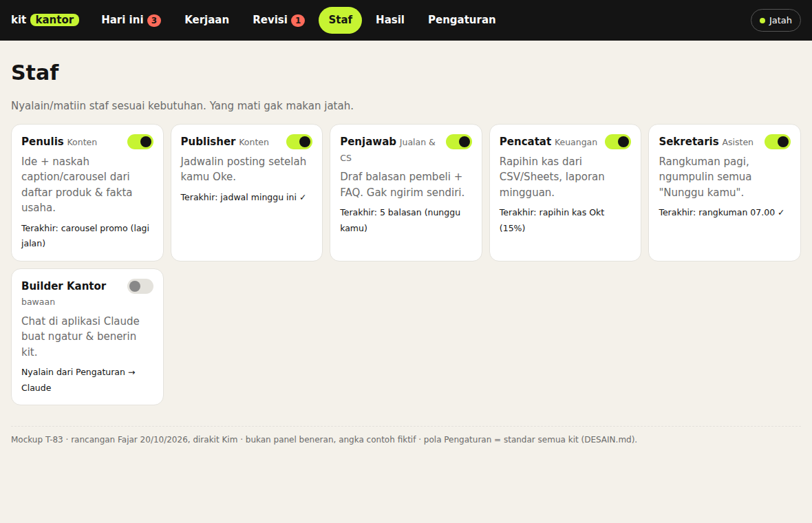812x523 pixels.
Task: Click 'Draf balasan pembeli + FAQ' description
Action: 403,184
